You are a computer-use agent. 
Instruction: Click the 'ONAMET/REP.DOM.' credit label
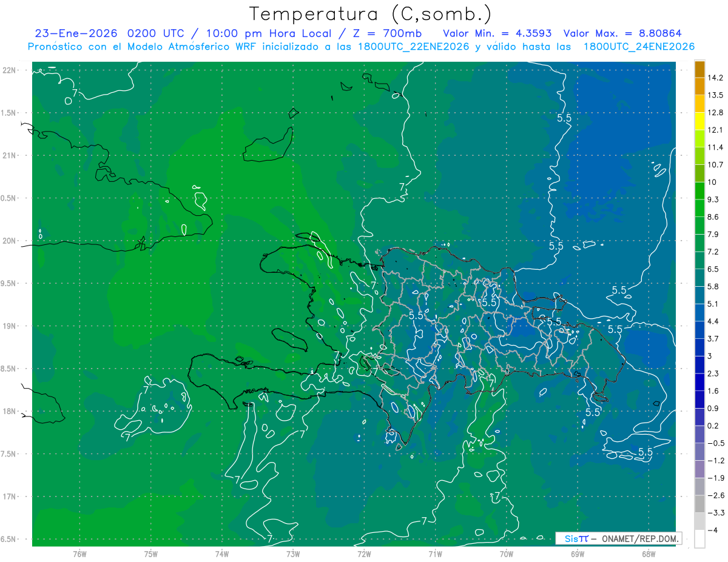coord(640,538)
